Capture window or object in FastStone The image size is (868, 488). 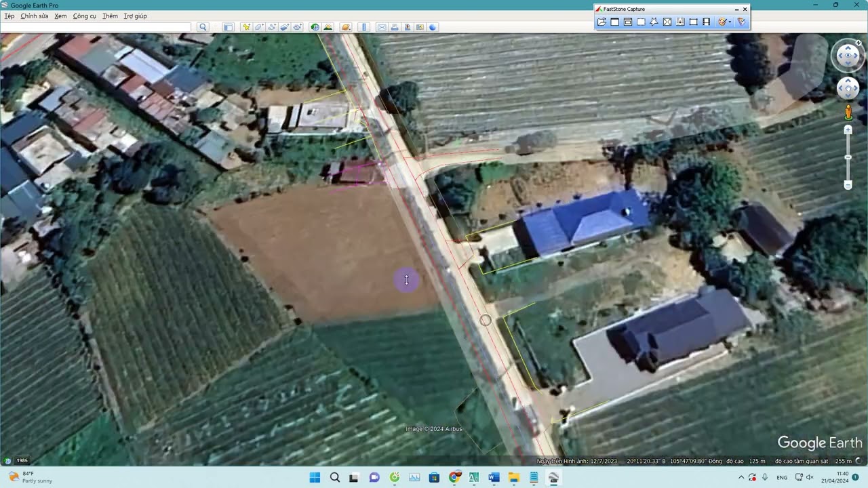click(x=628, y=22)
